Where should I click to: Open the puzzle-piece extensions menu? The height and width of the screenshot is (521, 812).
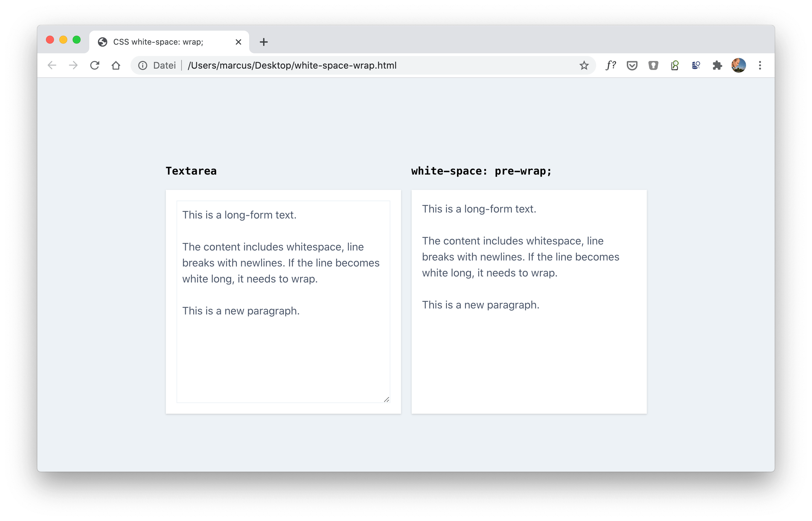click(717, 65)
